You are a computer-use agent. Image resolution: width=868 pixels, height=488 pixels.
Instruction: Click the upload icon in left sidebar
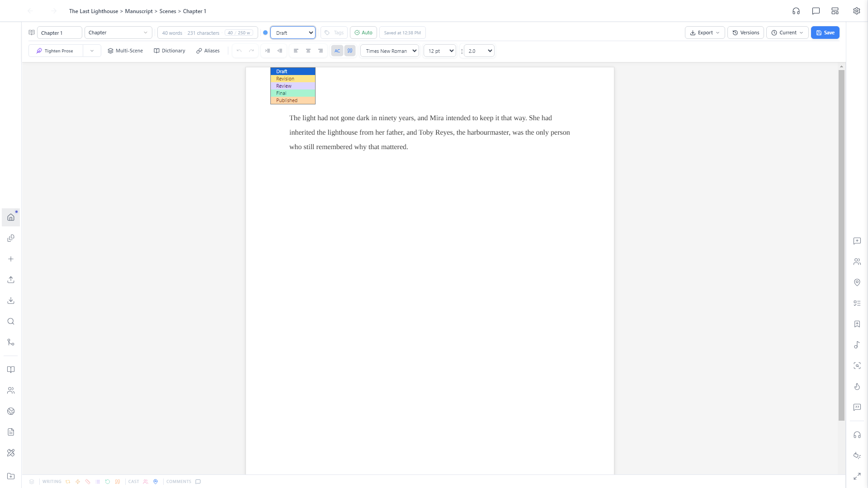pyautogui.click(x=11, y=280)
